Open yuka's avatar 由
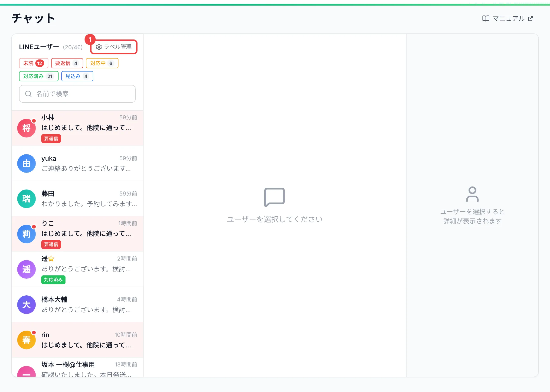Viewport: 550px width, 392px height. pyautogui.click(x=26, y=164)
